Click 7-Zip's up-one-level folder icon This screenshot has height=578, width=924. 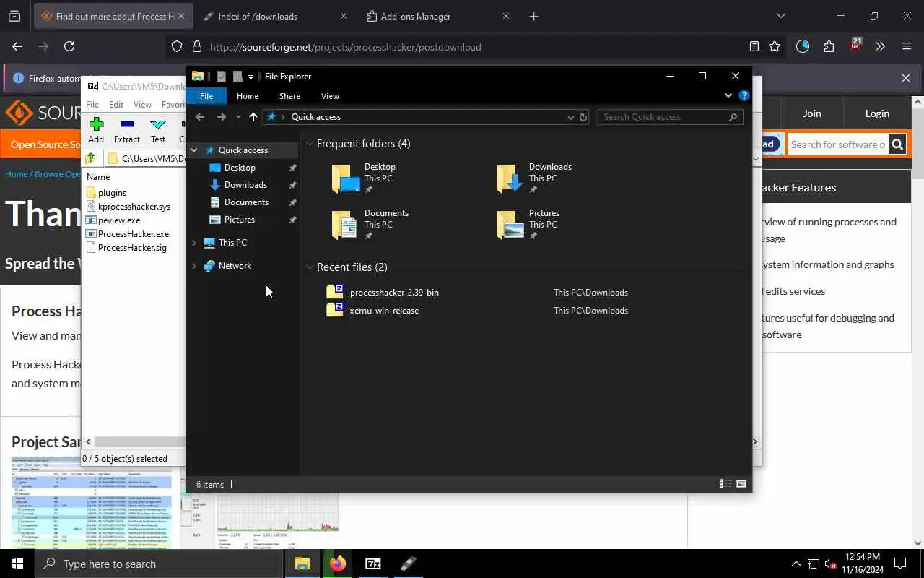[90, 158]
